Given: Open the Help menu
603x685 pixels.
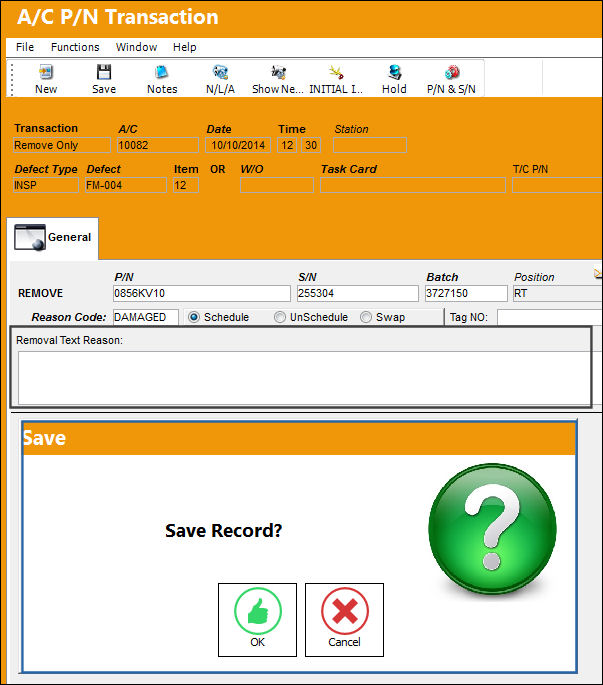Looking at the screenshot, I should tap(184, 47).
